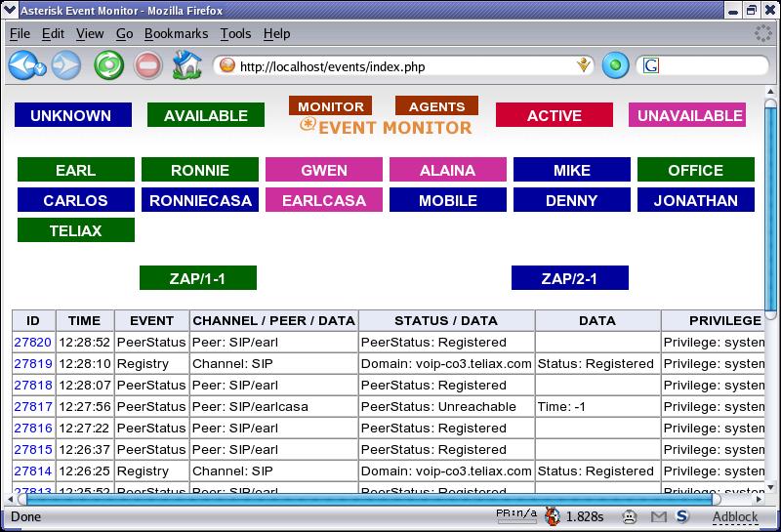Click the ZAP/2-1 channel button
Image resolution: width=781 pixels, height=532 pixels.
[569, 279]
